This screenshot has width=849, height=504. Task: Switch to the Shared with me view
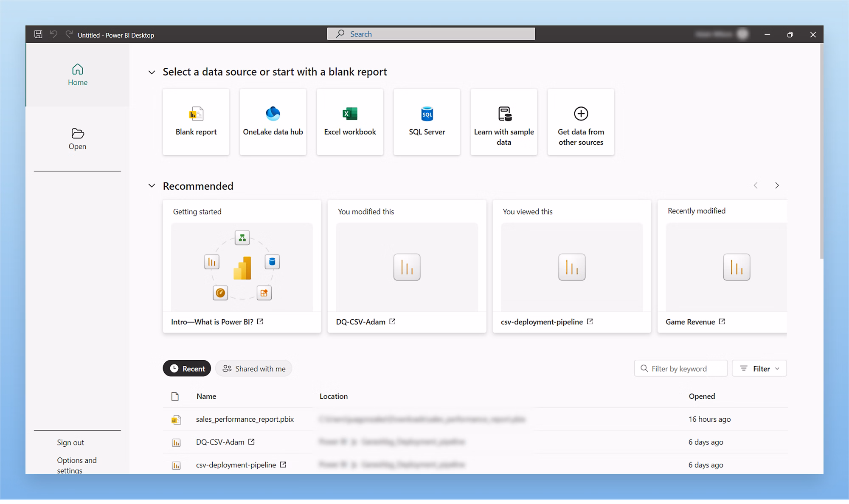point(253,368)
